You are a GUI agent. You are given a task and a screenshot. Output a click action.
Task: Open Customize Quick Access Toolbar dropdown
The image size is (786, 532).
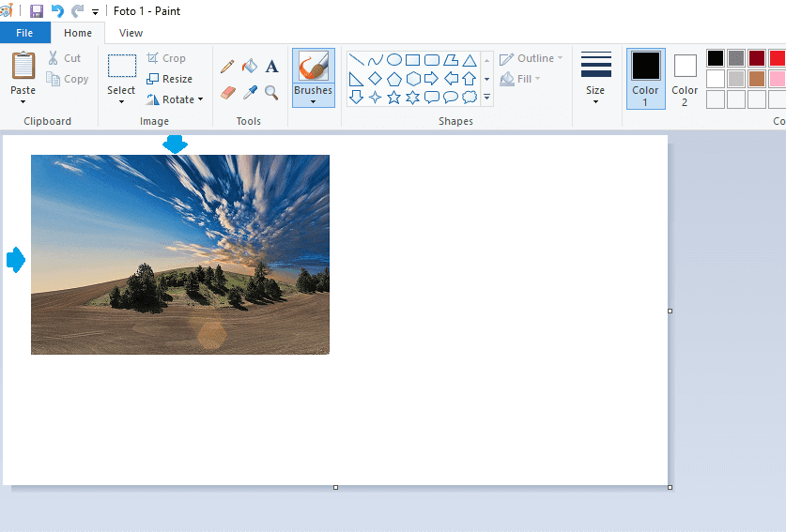(95, 12)
